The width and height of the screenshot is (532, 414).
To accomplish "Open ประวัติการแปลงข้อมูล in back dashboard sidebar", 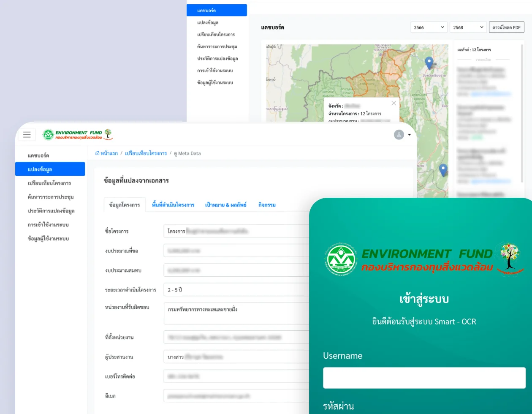I will pyautogui.click(x=217, y=58).
